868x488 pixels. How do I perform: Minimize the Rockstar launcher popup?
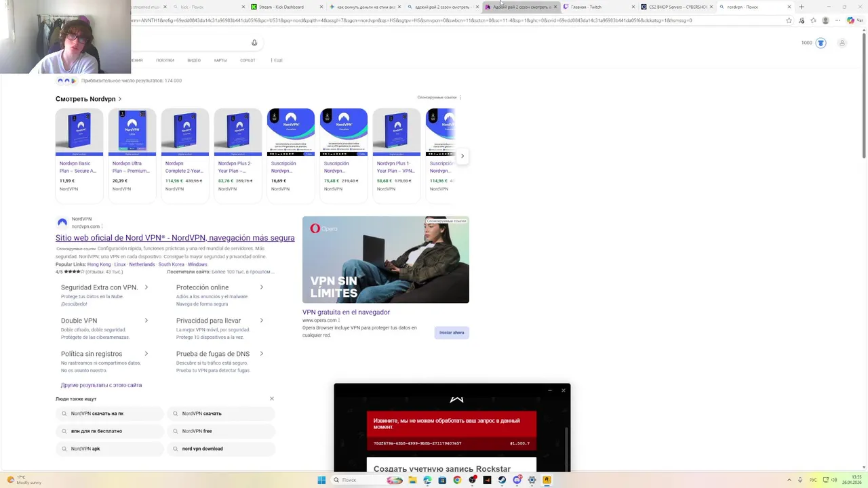pos(549,390)
